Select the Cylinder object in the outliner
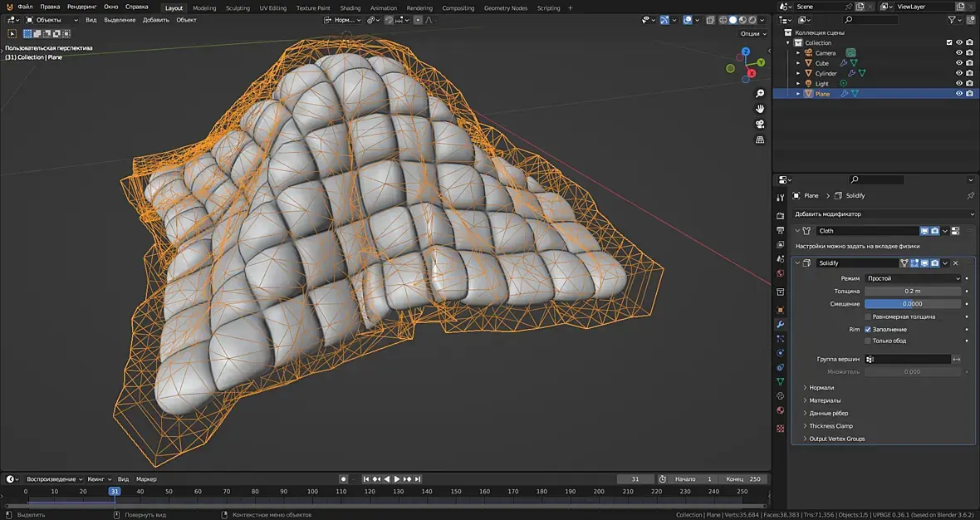Screen dimensions: 980x520 pos(826,73)
